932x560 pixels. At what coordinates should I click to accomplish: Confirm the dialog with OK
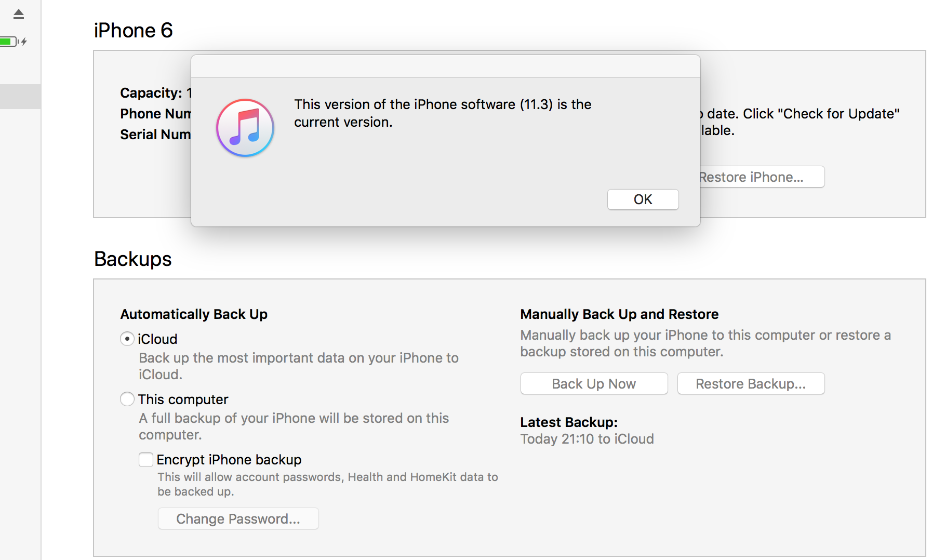[643, 199]
